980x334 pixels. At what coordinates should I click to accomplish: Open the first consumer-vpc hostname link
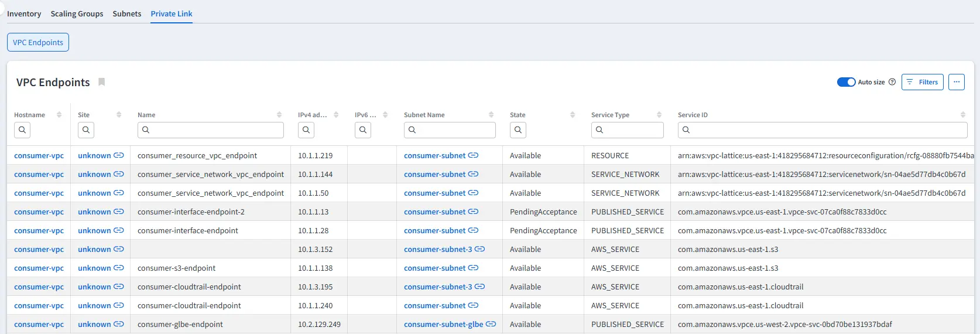pos(39,156)
